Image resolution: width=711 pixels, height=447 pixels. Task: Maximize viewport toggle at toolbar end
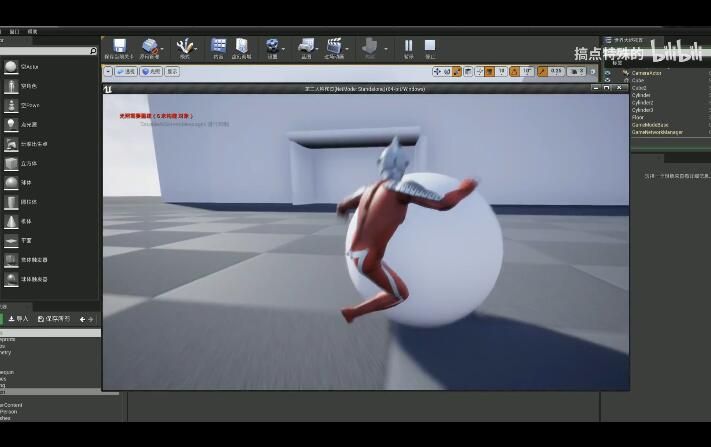pyautogui.click(x=593, y=72)
